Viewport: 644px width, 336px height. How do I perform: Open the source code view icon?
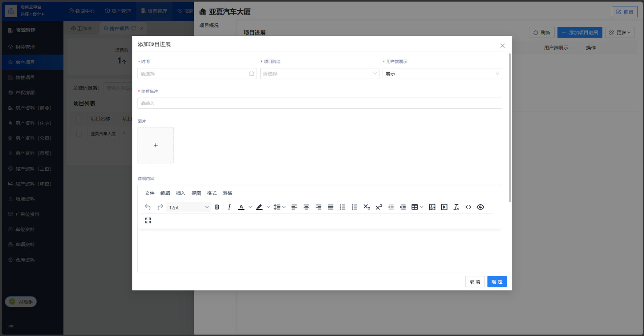pos(468,207)
